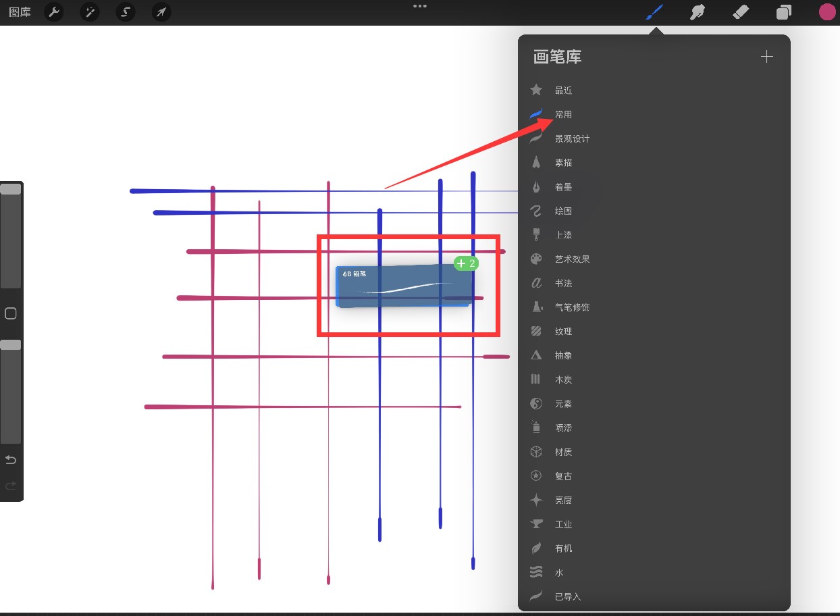This screenshot has height=616, width=840.
Task: Select the Smudge finger tool
Action: coord(698,12)
